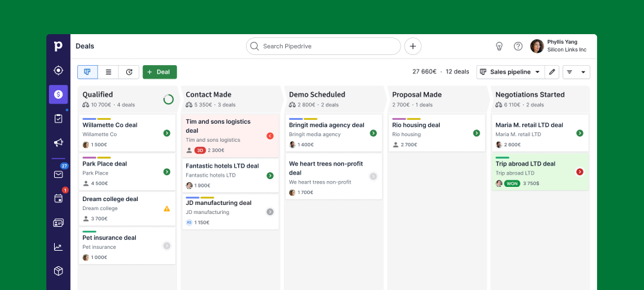Open Campaigns megaphone icon in sidebar
Image resolution: width=644 pixels, height=290 pixels.
58,142
